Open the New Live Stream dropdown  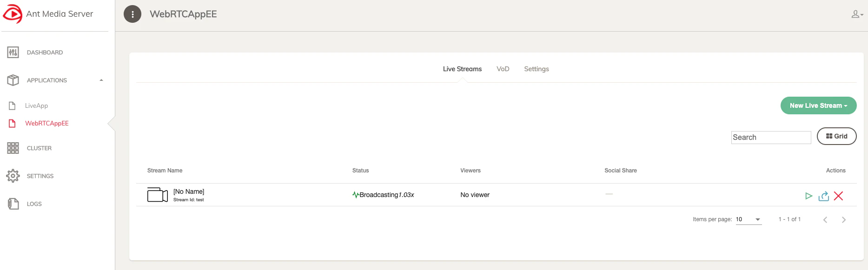pos(818,105)
